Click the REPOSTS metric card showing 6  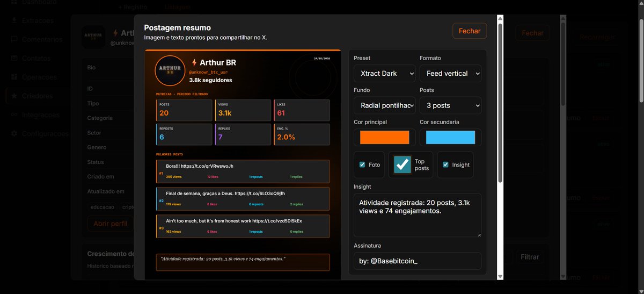pos(184,134)
